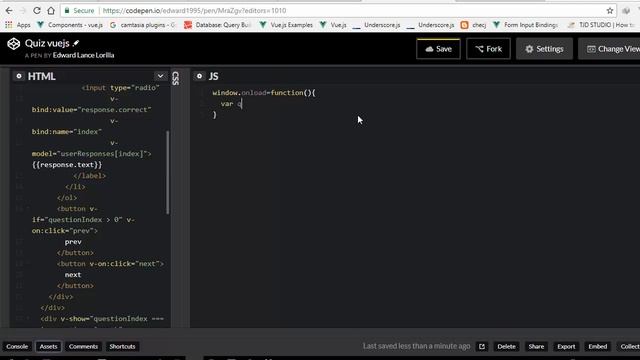Open the Comments panel
The height and width of the screenshot is (360, 640).
point(83,347)
